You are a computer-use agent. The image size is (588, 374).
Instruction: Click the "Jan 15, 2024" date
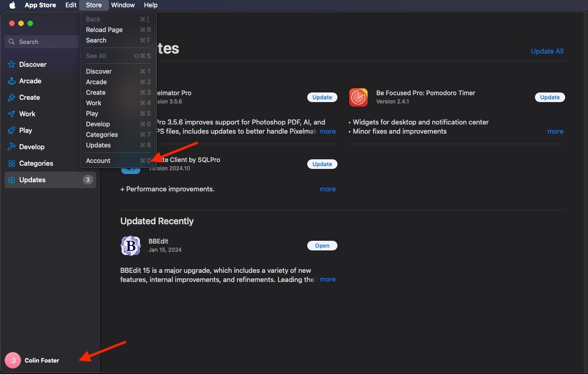tap(165, 250)
